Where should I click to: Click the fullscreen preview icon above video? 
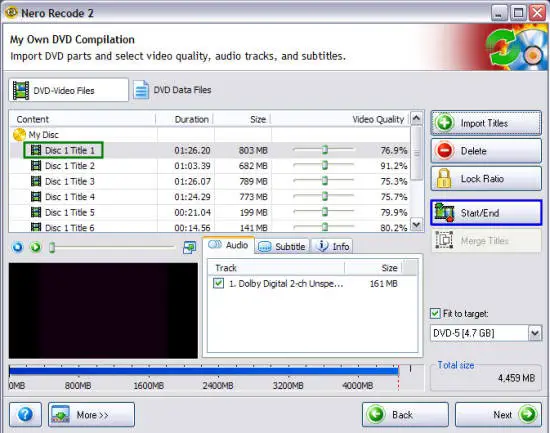click(189, 247)
